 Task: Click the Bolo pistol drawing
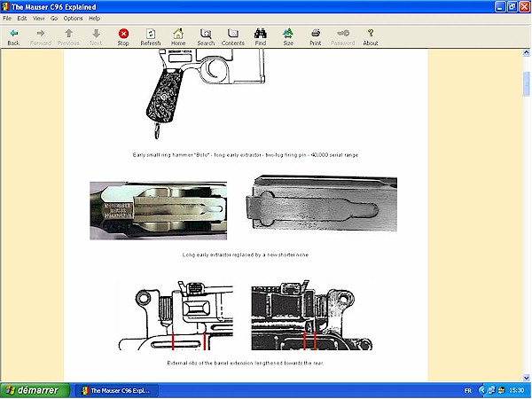206,94
